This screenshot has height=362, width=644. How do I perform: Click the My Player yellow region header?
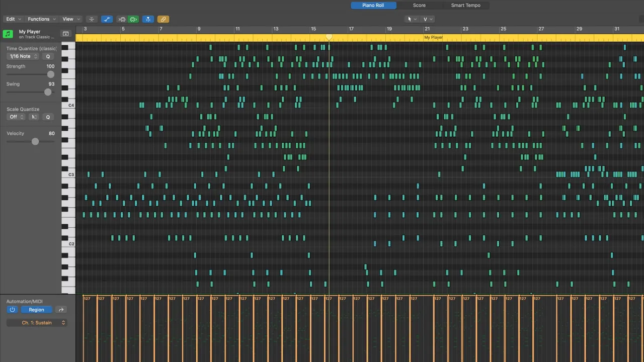point(360,38)
